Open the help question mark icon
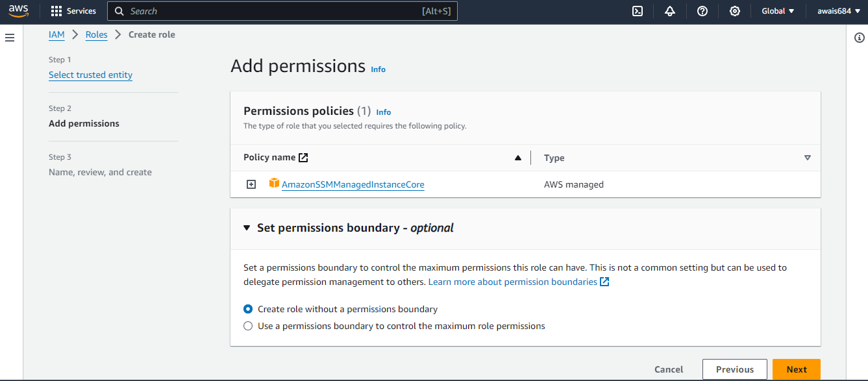 pyautogui.click(x=702, y=11)
